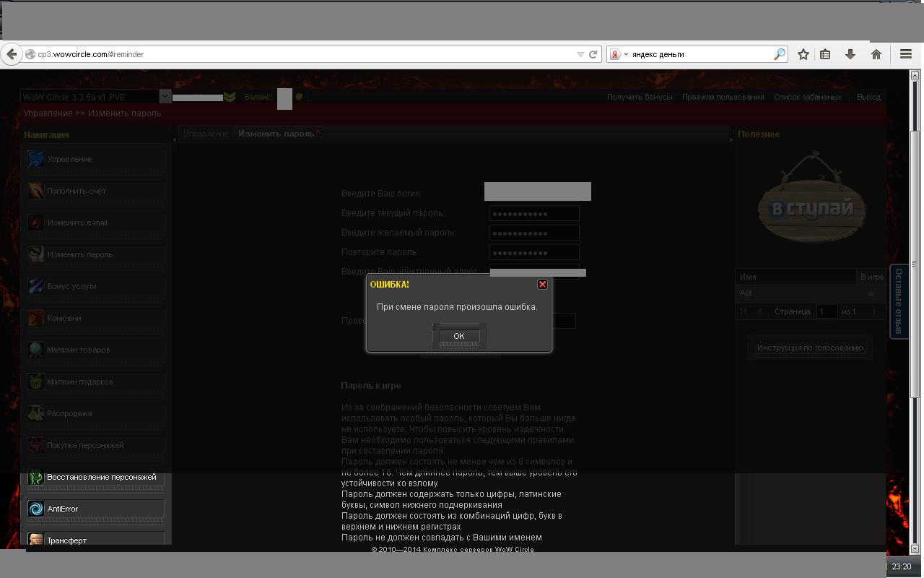Select Восстановление персонажей in navigation
This screenshot has height=578, width=924.
96,477
